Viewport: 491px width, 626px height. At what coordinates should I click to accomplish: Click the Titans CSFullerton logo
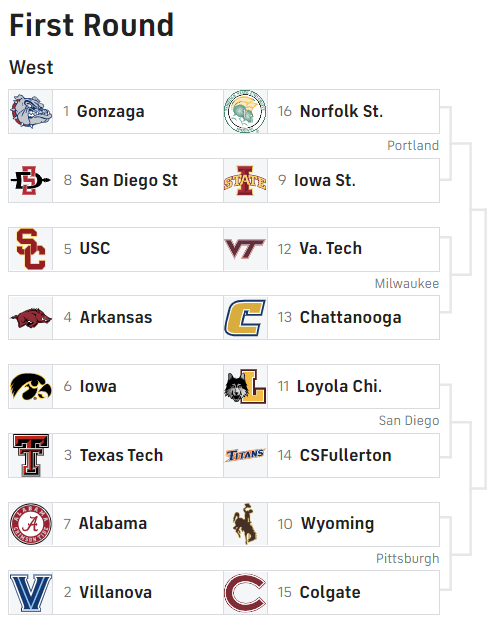click(x=245, y=455)
